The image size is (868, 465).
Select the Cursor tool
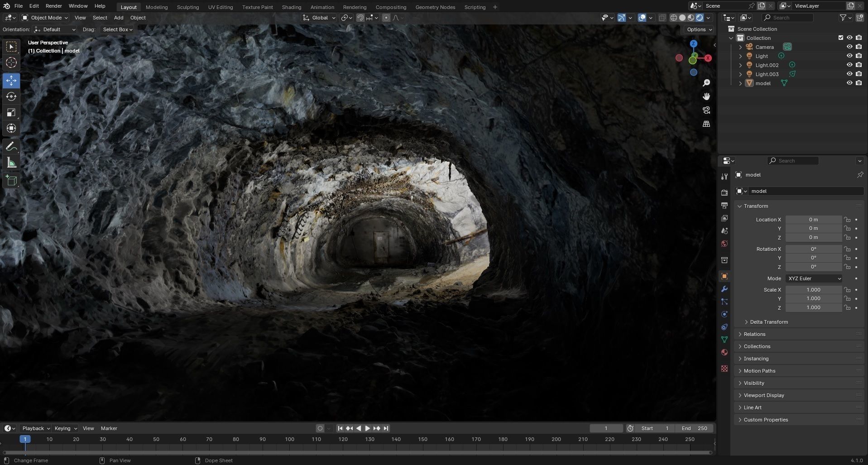pos(11,62)
